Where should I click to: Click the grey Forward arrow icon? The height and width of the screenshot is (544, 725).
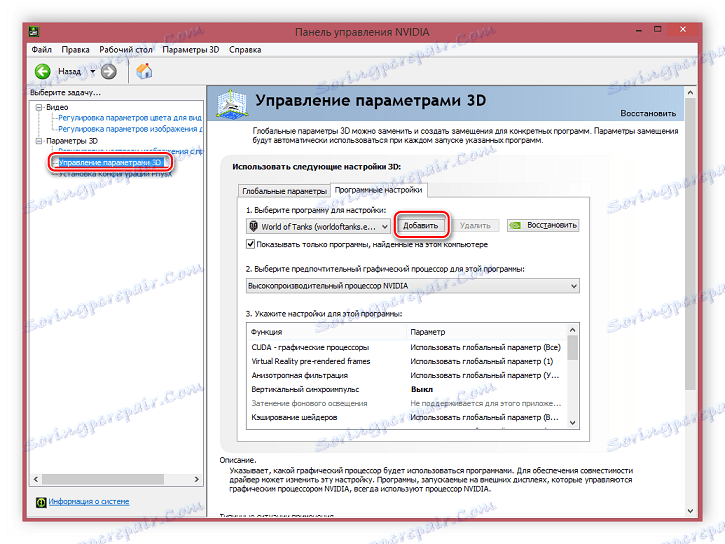click(x=109, y=71)
